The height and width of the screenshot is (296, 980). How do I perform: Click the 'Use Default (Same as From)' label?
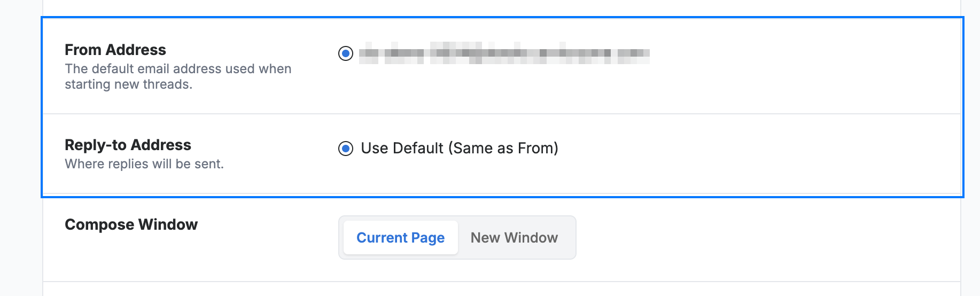(460, 148)
